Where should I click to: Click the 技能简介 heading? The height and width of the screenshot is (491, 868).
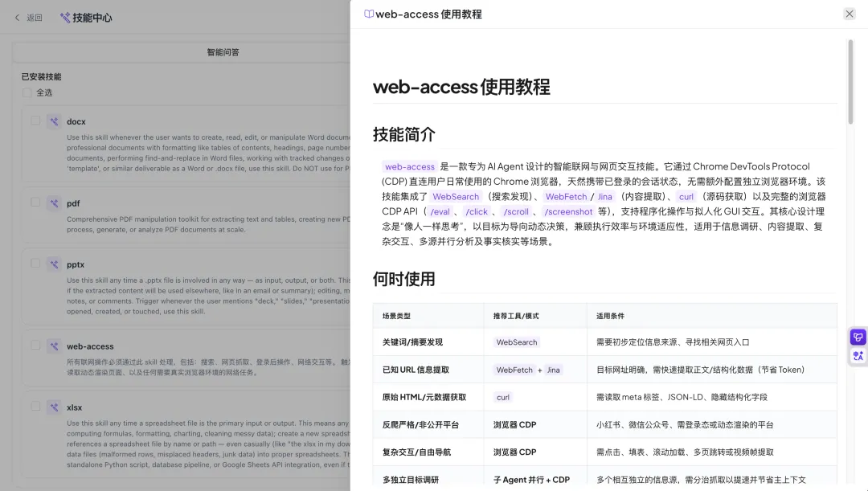[404, 134]
